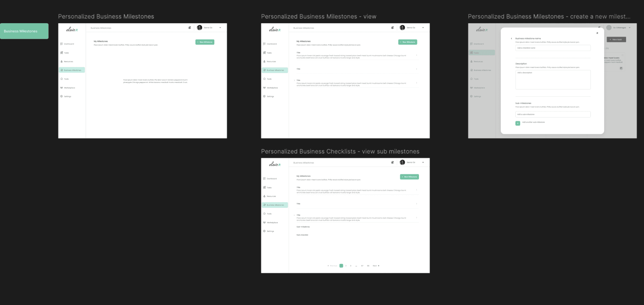Select Tools in the sub milestones frame sidebar

tap(269, 214)
